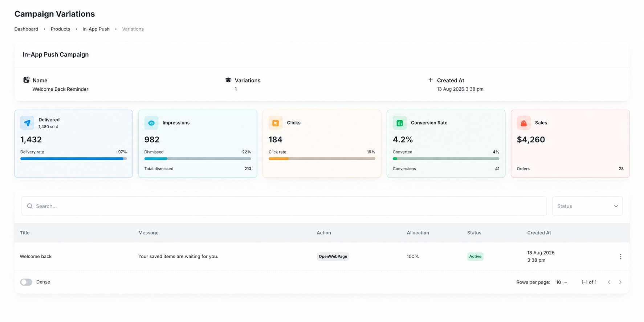
Task: Click the Conversion Rate chart icon
Action: coord(400,123)
